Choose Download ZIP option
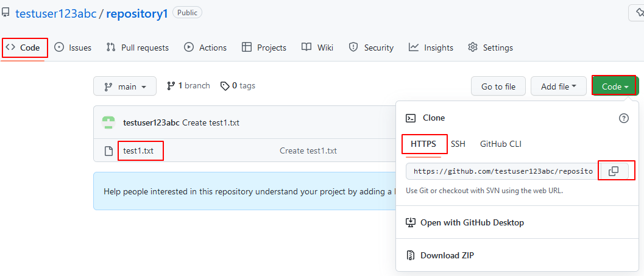The image size is (644, 276). tap(447, 255)
